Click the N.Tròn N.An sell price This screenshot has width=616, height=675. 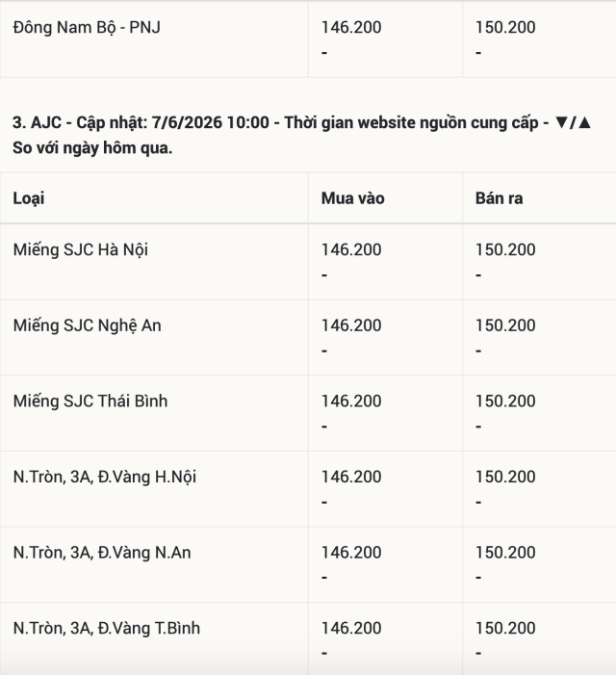(x=505, y=553)
